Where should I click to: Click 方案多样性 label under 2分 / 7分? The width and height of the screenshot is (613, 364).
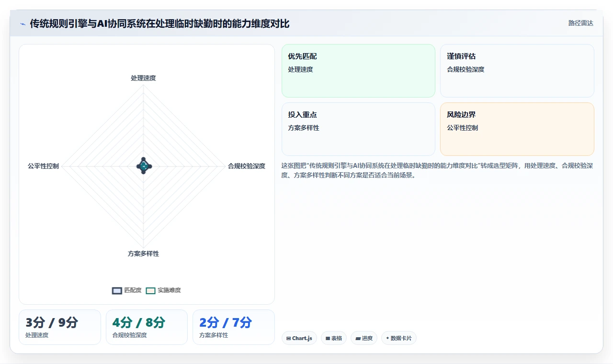coord(214,335)
